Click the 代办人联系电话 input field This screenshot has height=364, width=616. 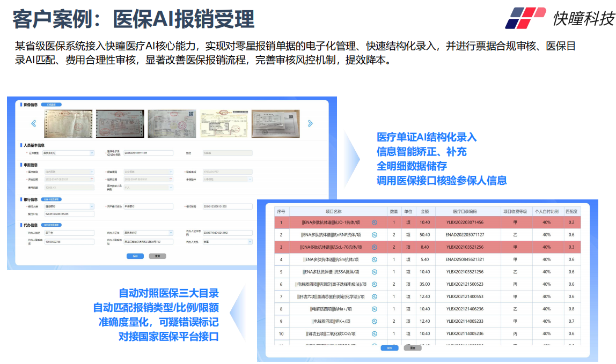(69, 242)
